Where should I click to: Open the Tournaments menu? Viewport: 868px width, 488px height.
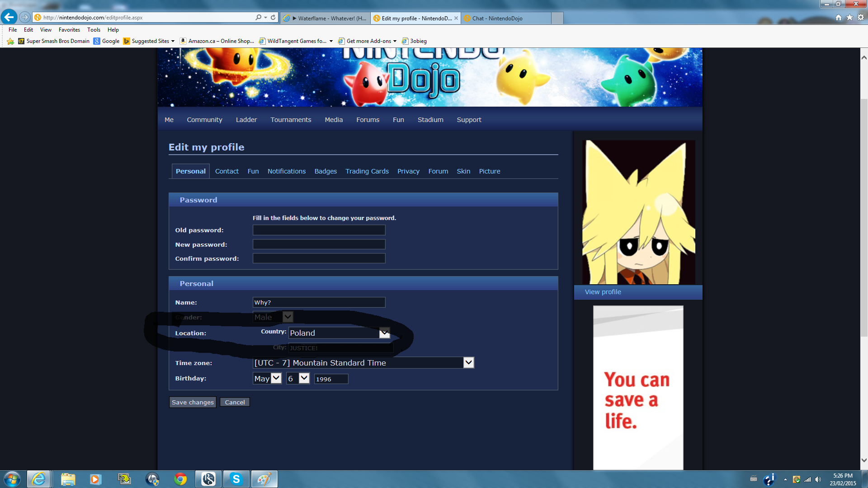point(291,120)
